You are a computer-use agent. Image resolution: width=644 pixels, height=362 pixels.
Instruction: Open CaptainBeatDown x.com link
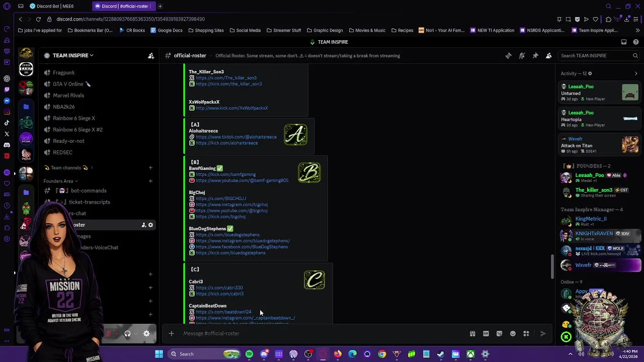tap(223, 312)
